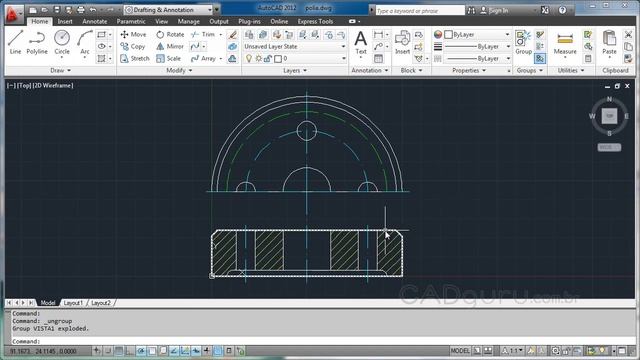The width and height of the screenshot is (640, 360).
Task: Click the Copy tool in Modify
Action: pyautogui.click(x=133, y=47)
